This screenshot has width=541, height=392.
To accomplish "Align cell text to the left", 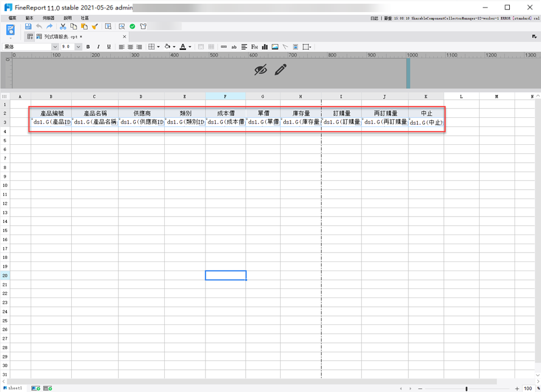I will [x=122, y=47].
